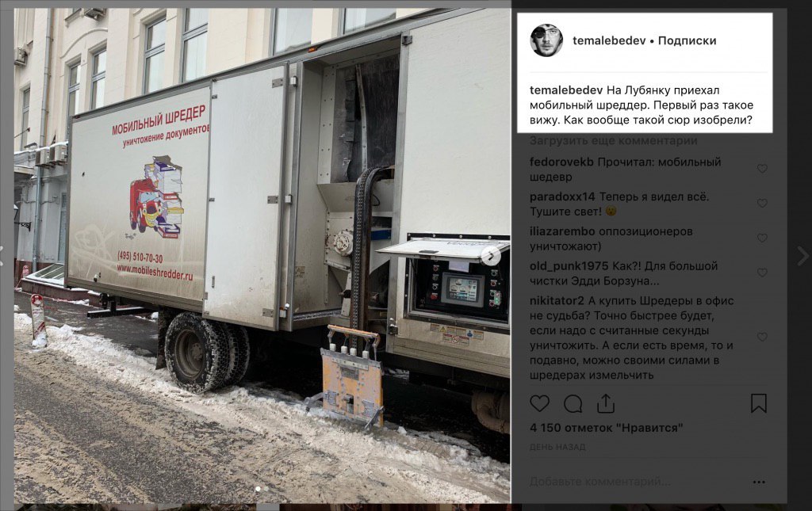Go to next post with right chevron

[x=803, y=255]
